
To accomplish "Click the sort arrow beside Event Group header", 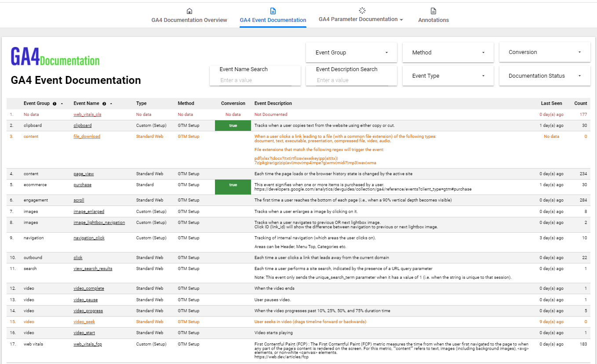I will pyautogui.click(x=62, y=104).
